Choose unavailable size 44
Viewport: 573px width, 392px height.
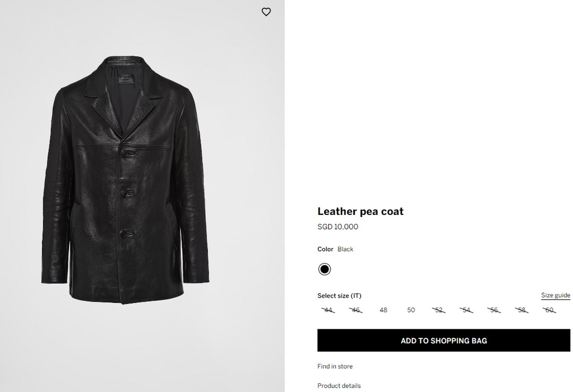[328, 310]
